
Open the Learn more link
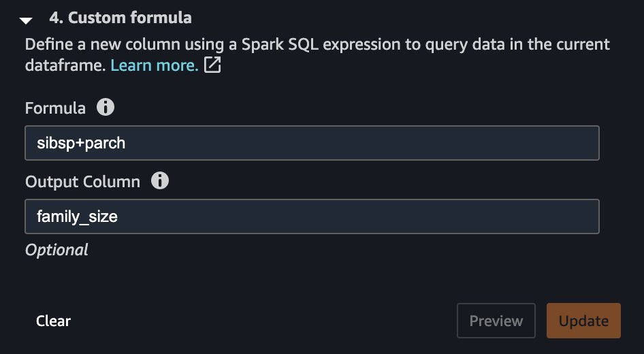155,65
